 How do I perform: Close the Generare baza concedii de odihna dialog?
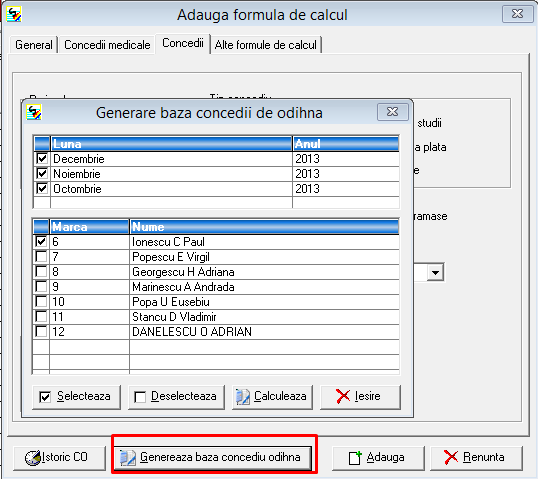click(x=393, y=112)
